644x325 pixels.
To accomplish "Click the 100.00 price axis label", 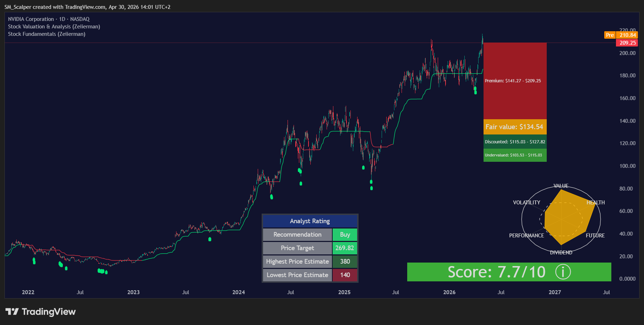I will pos(628,166).
